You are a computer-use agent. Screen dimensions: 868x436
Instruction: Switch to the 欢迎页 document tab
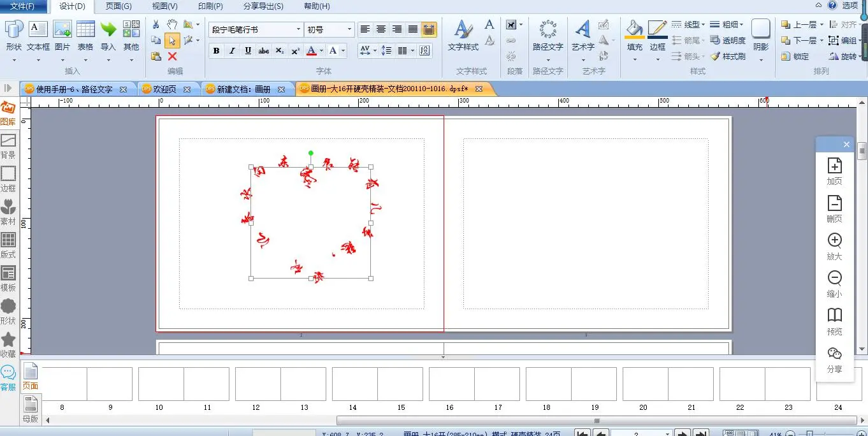(164, 90)
